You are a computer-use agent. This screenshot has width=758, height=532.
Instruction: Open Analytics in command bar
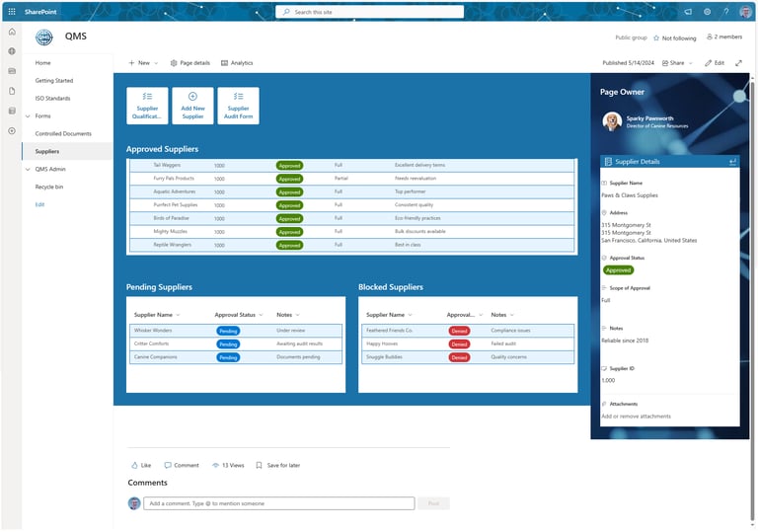237,63
